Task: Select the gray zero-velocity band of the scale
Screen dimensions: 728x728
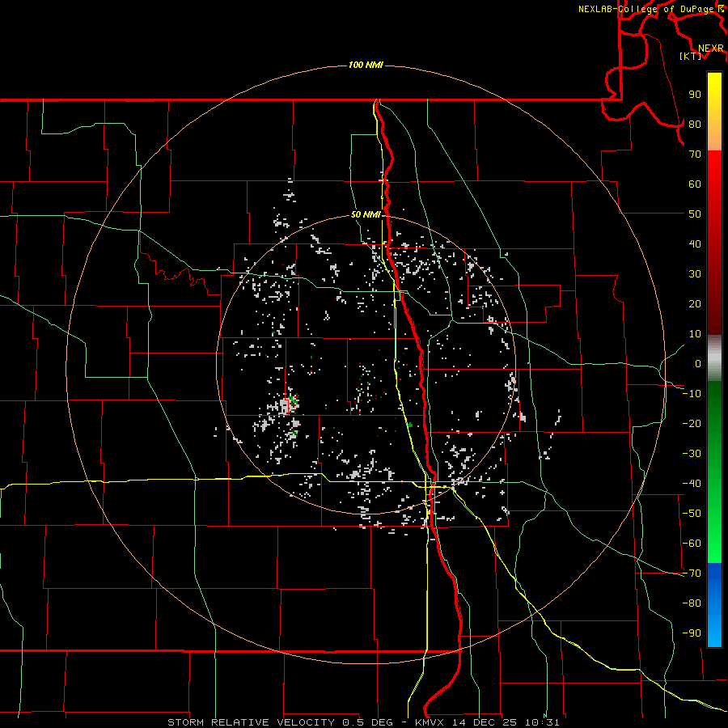Action: coord(714,358)
